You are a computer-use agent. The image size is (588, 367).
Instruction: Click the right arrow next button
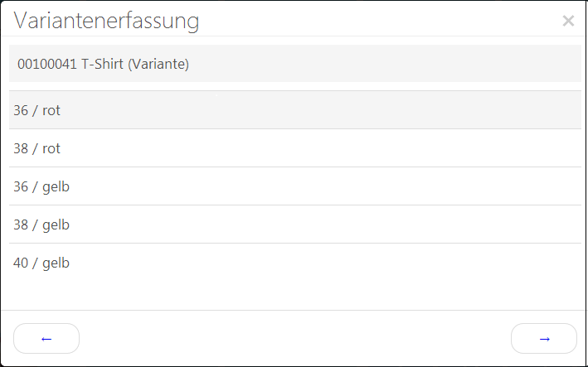[x=544, y=338]
